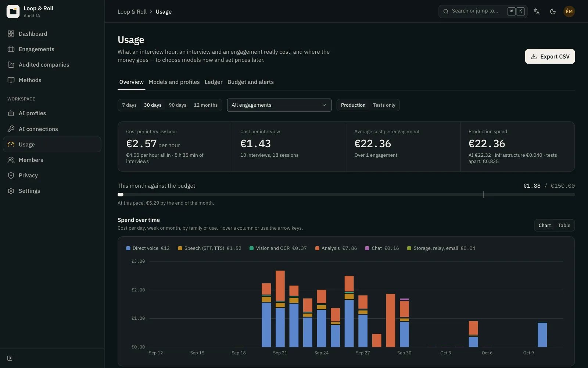Open Budget and alerts tab
The height and width of the screenshot is (368, 588).
click(x=251, y=82)
